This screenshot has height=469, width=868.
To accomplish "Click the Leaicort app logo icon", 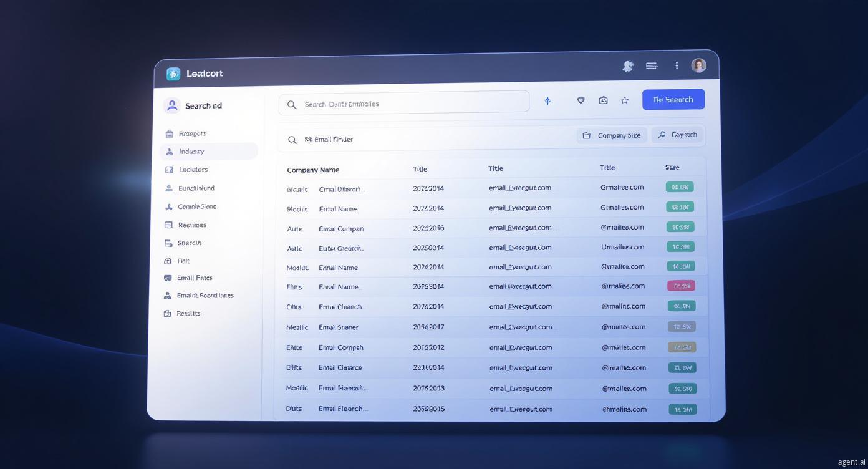I will 173,74.
